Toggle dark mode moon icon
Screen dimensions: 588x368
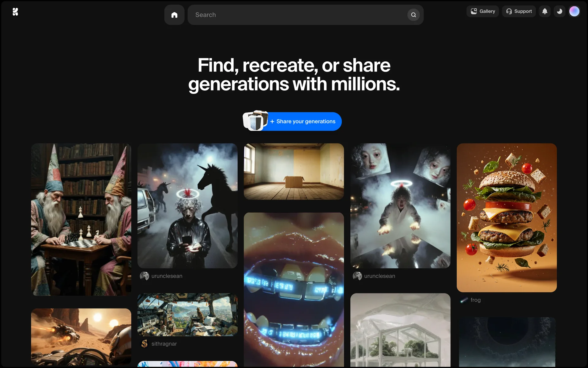(560, 11)
